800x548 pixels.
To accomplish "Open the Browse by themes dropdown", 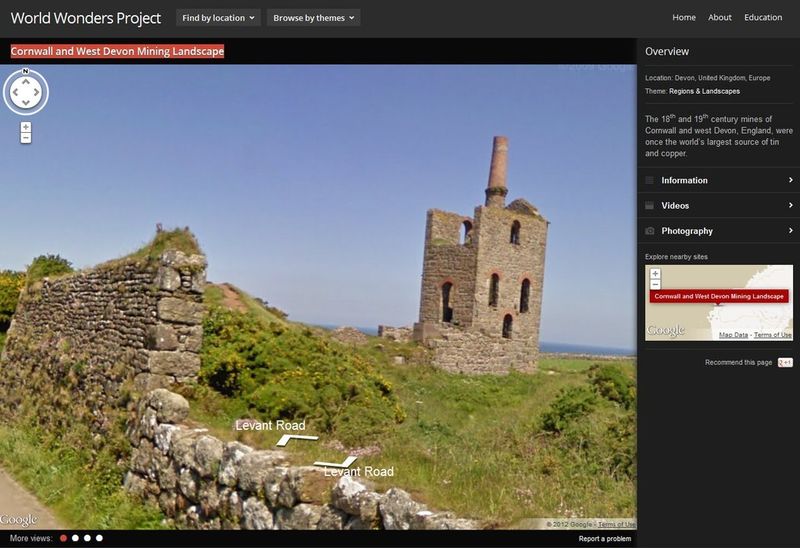I will pos(314,18).
